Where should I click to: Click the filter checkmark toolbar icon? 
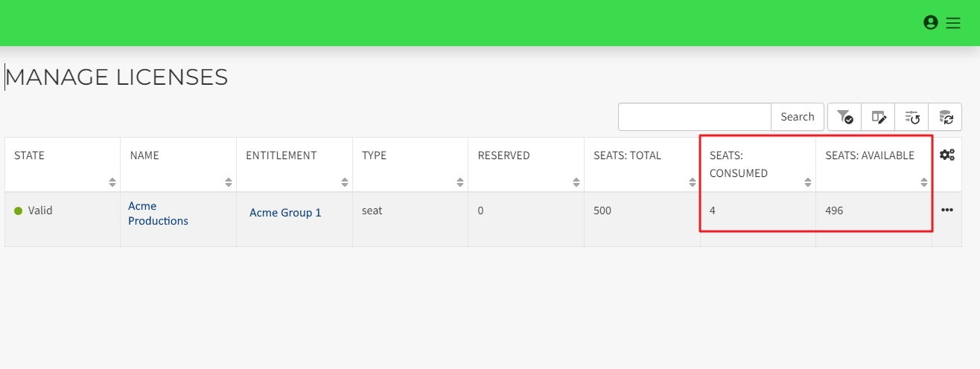pos(844,117)
